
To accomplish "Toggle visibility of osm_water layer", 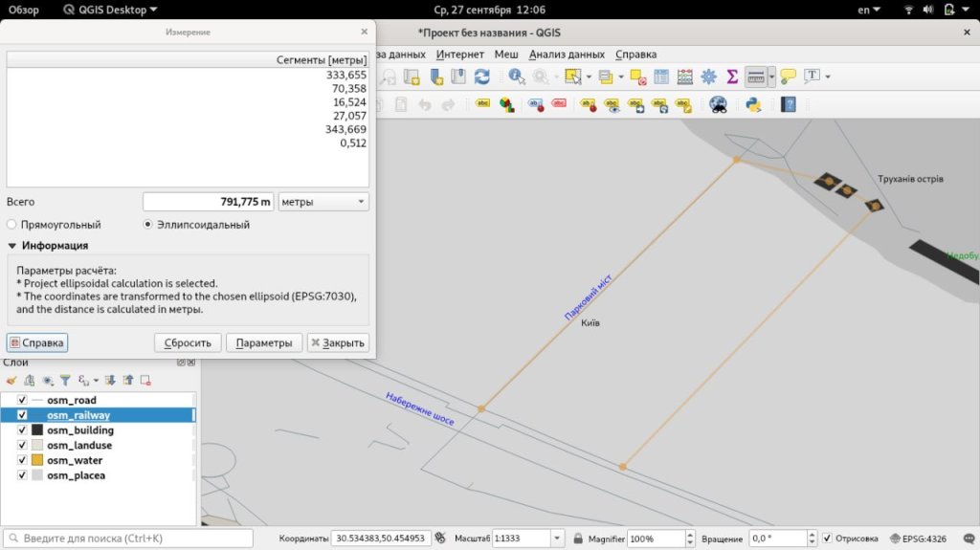I will pos(22,460).
